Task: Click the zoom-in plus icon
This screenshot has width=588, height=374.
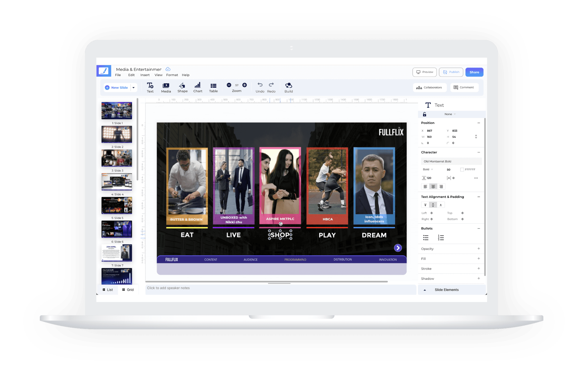Action: click(x=245, y=85)
